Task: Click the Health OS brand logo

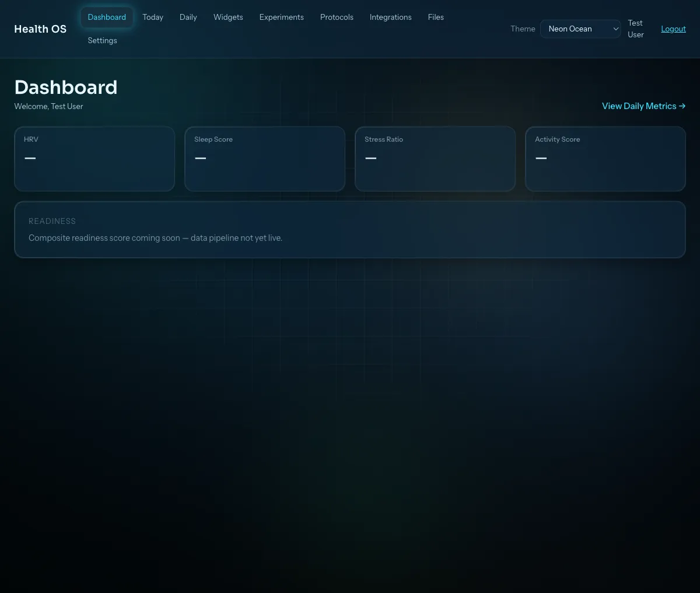Action: click(40, 29)
